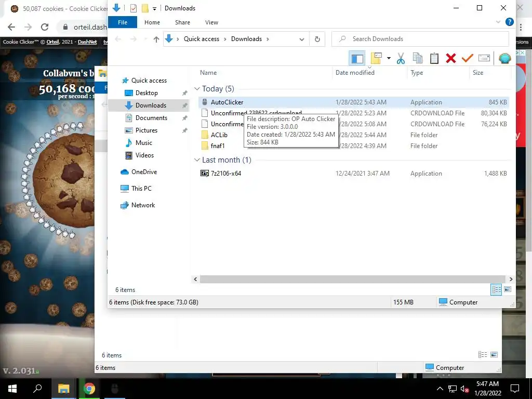
Task: Select the 76,224 KB CRDOWNLOAD file row
Action: click(x=354, y=124)
